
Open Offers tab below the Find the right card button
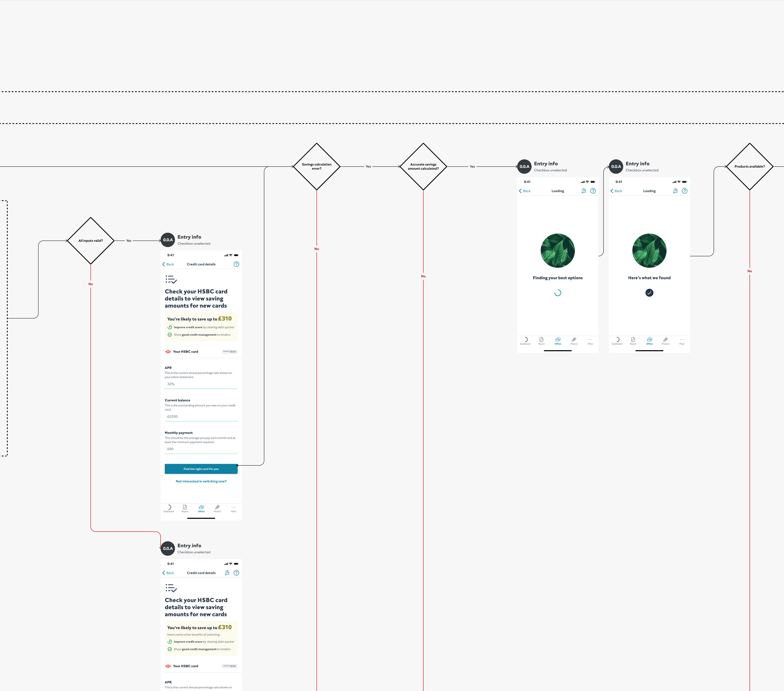pos(201,508)
